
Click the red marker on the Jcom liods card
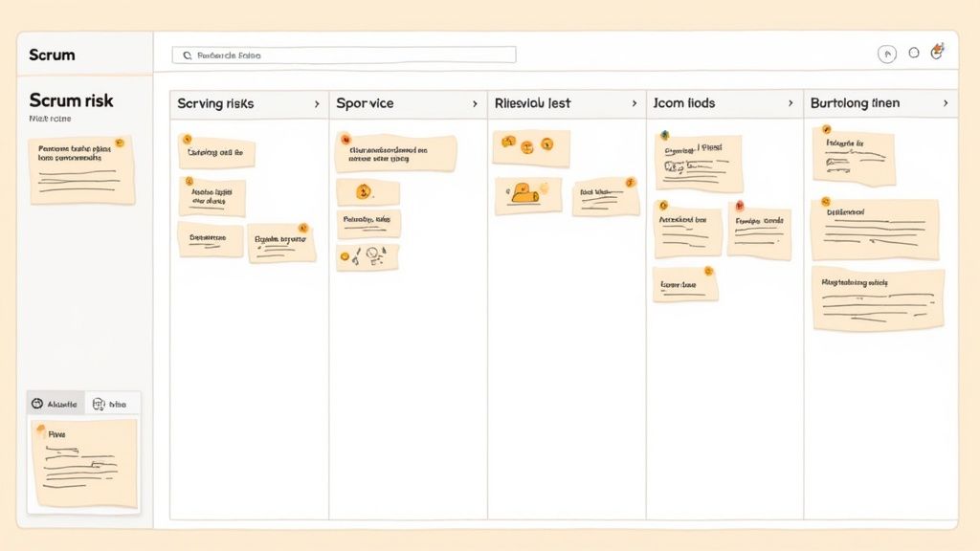(740, 206)
